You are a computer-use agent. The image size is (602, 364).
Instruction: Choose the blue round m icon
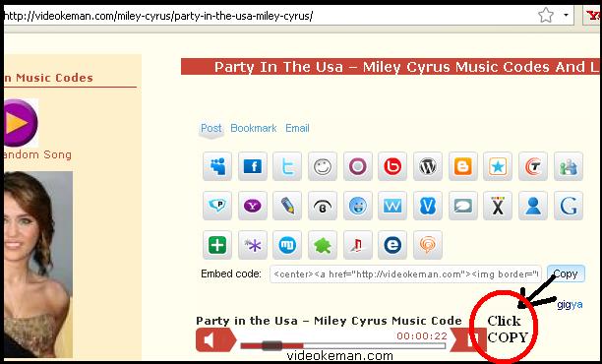[287, 245]
